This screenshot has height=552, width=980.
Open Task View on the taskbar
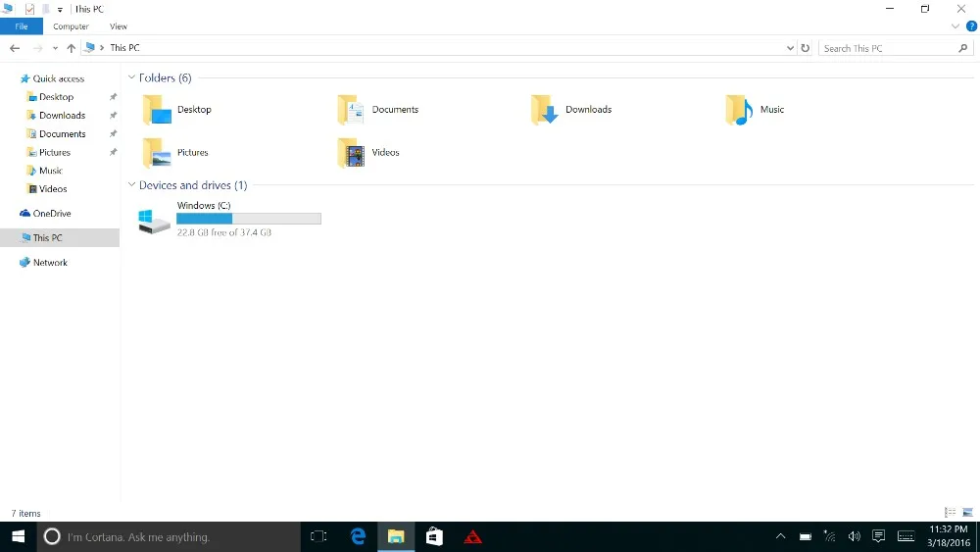click(x=318, y=537)
